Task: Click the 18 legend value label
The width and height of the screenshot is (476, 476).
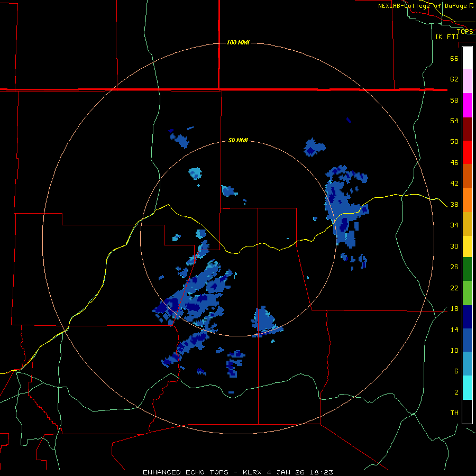Action: point(454,309)
